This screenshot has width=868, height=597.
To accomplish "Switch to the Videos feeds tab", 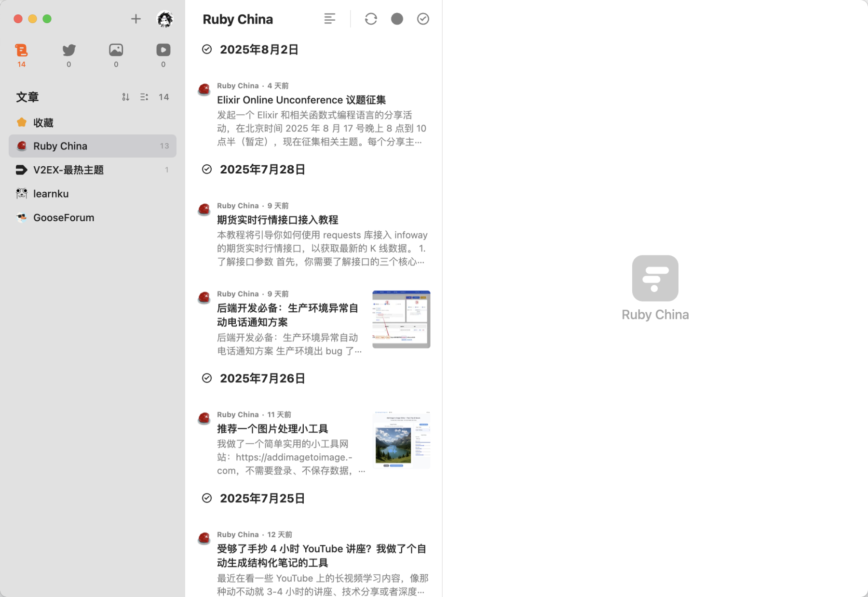I will click(x=163, y=55).
